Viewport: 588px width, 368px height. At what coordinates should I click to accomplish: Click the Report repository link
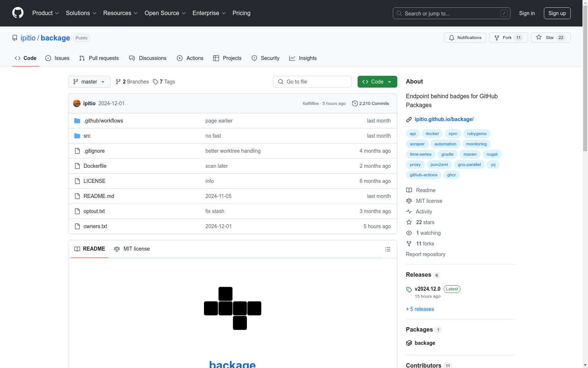tap(426, 254)
